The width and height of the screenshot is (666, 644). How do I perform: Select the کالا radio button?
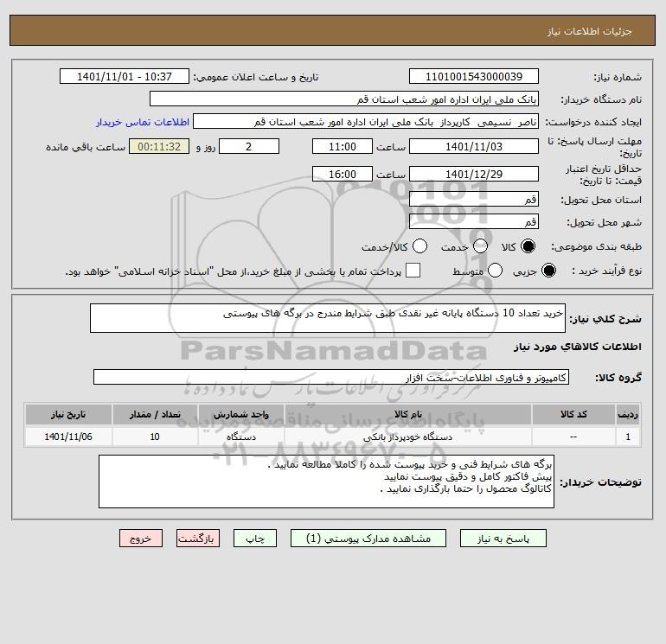pos(528,246)
